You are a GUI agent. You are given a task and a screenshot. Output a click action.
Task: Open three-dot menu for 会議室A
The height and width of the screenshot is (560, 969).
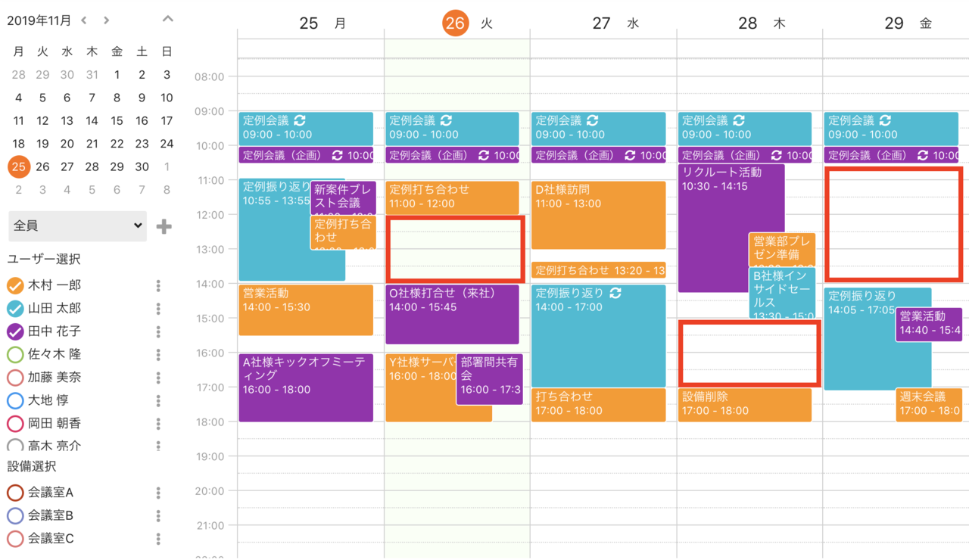point(158,493)
